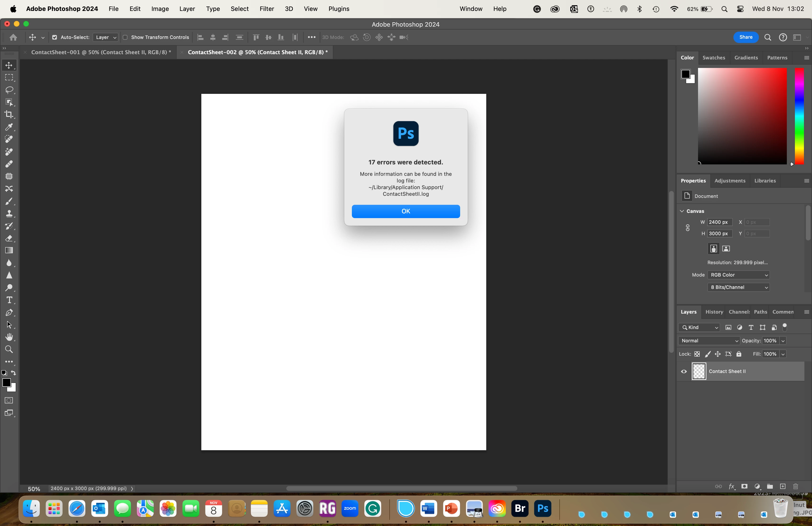
Task: Select the Lasso tool
Action: (x=9, y=90)
